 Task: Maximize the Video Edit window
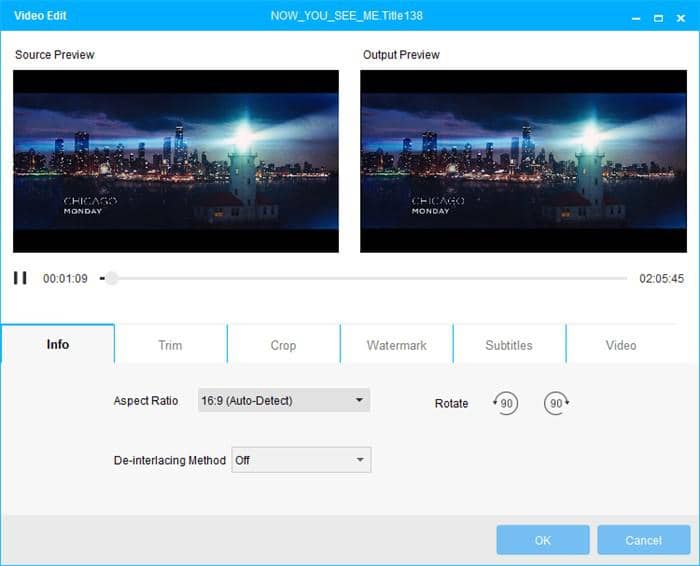(x=658, y=18)
